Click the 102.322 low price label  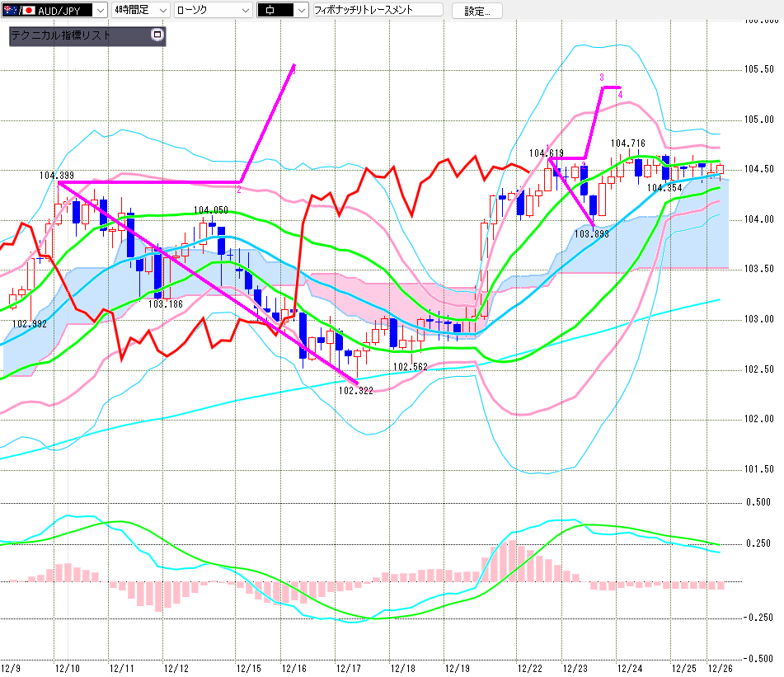[355, 391]
